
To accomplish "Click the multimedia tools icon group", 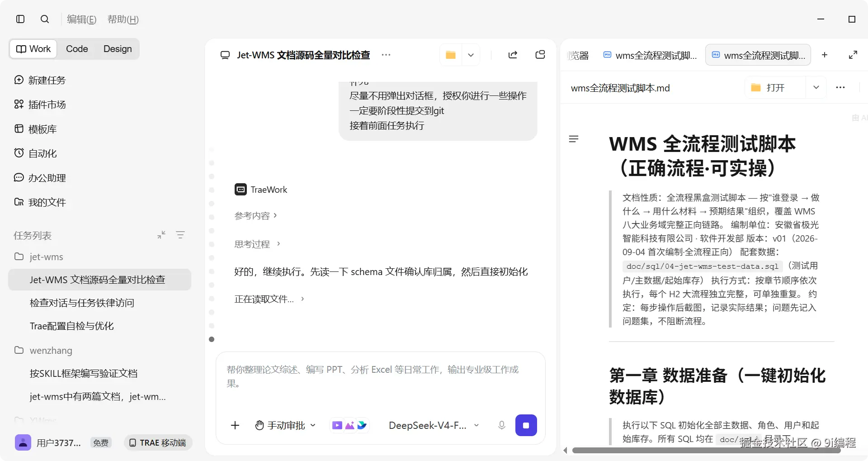I will click(349, 425).
